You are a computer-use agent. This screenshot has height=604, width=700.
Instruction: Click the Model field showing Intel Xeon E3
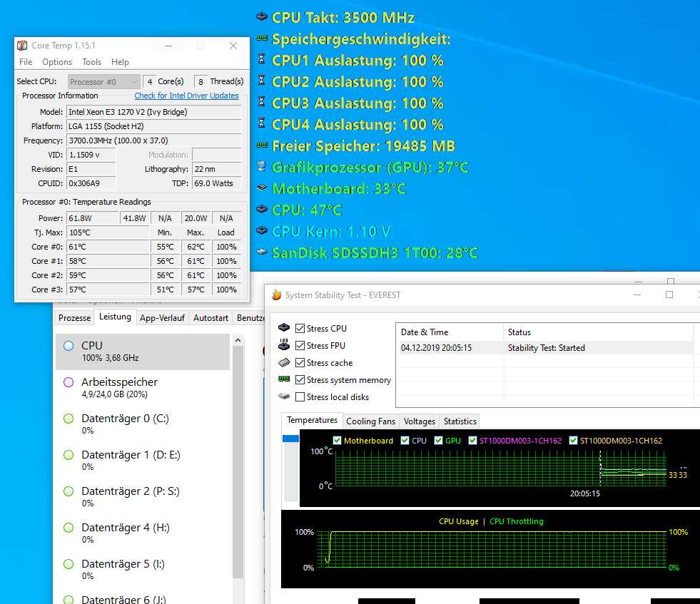(154, 112)
